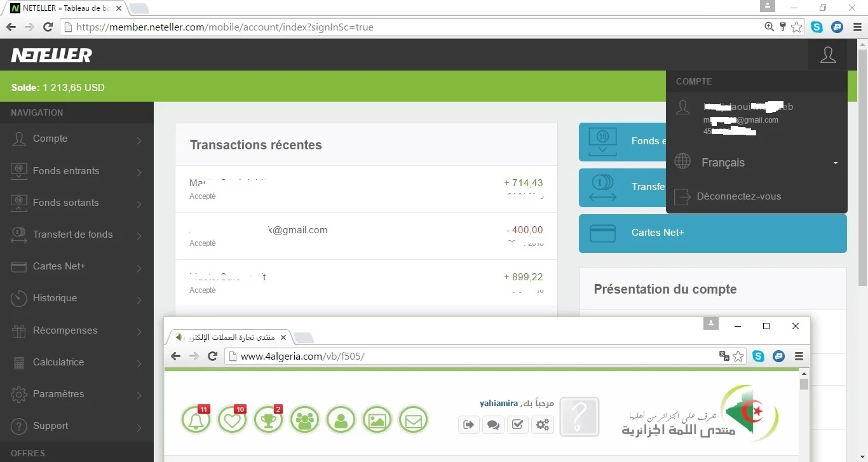Open the Chrome profile button in the forum window

coord(711,323)
